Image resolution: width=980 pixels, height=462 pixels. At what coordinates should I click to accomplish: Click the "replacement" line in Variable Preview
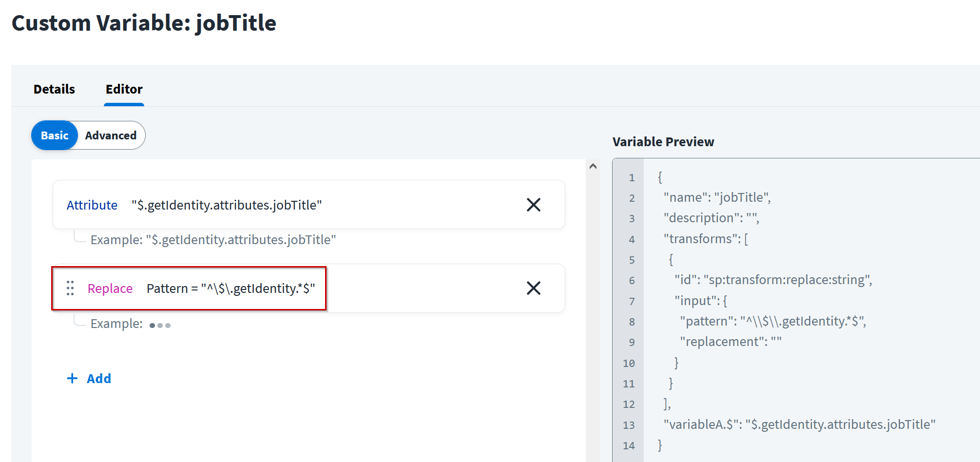730,342
